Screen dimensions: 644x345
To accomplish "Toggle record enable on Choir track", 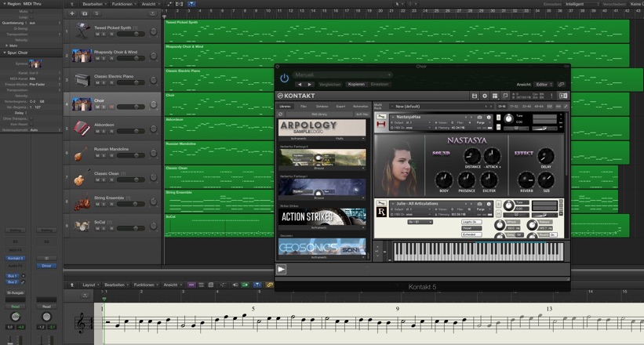I will click(x=111, y=107).
